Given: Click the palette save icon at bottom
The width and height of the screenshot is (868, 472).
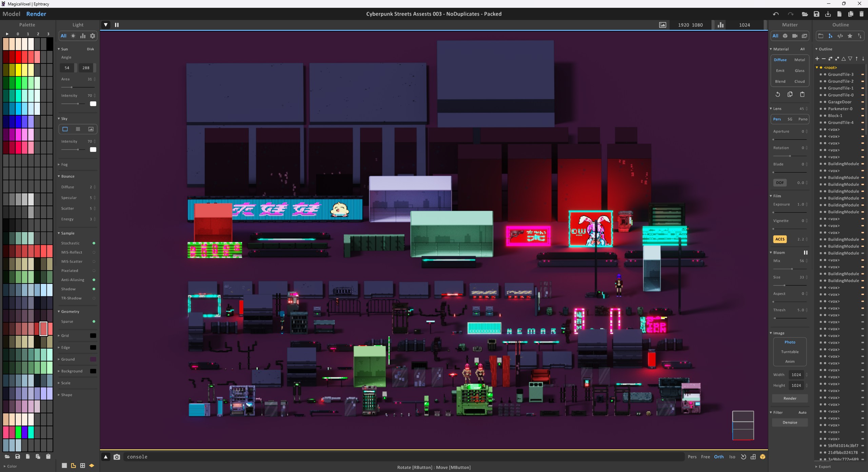Looking at the screenshot, I should coord(18,456).
